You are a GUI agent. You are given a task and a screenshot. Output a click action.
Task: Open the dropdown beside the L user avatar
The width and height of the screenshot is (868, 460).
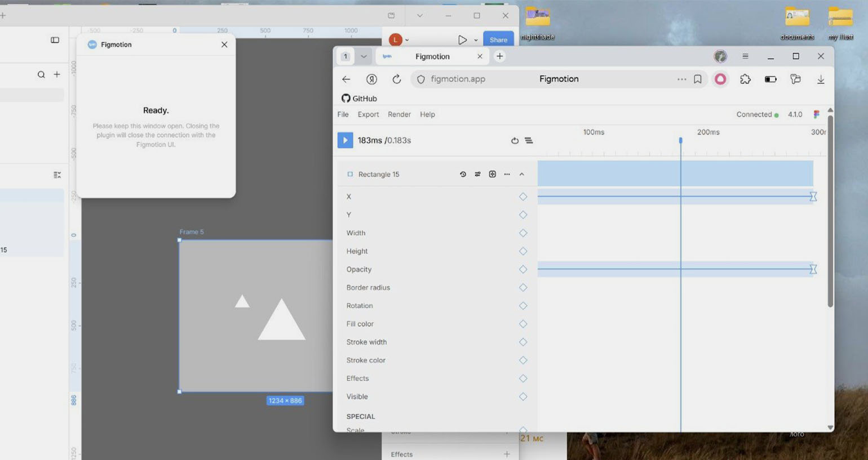click(407, 41)
